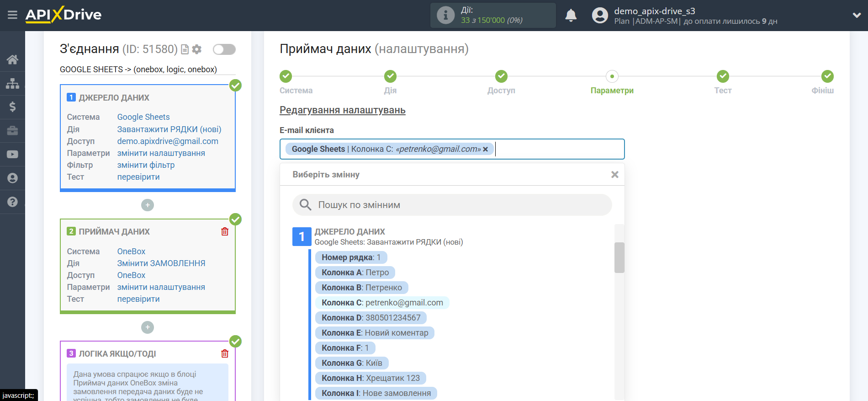Open the help question mark sidebar icon
Screen dimensions: 868x401
click(12, 202)
